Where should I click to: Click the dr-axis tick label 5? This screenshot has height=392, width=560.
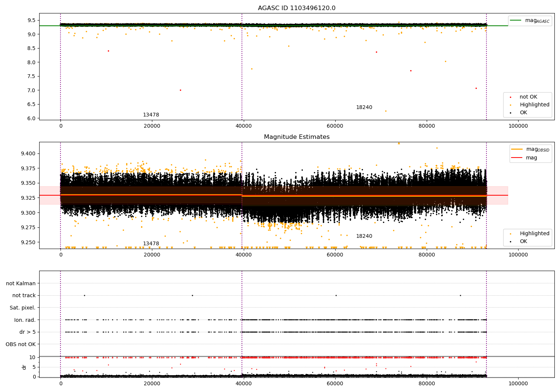[34, 367]
